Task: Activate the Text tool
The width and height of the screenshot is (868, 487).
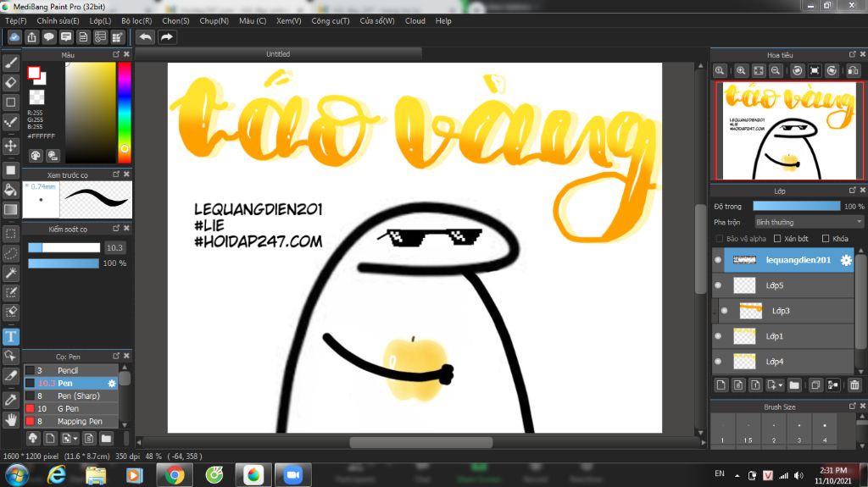Action: pyautogui.click(x=10, y=336)
